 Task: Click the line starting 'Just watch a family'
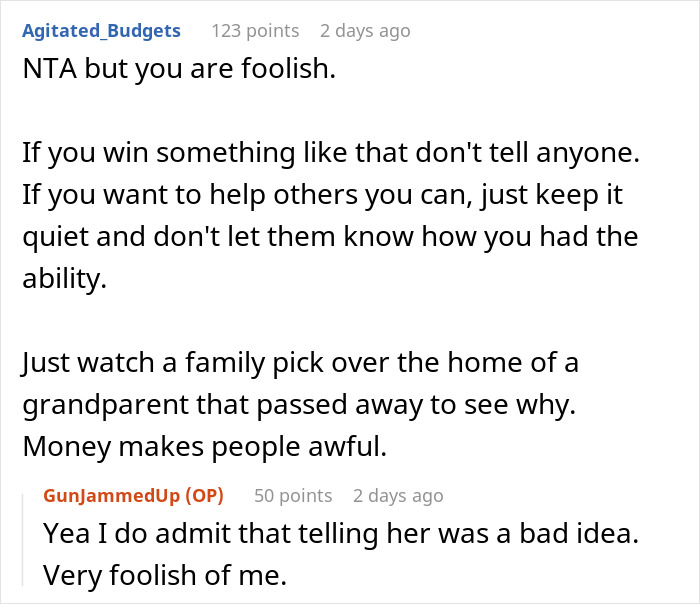(299, 363)
